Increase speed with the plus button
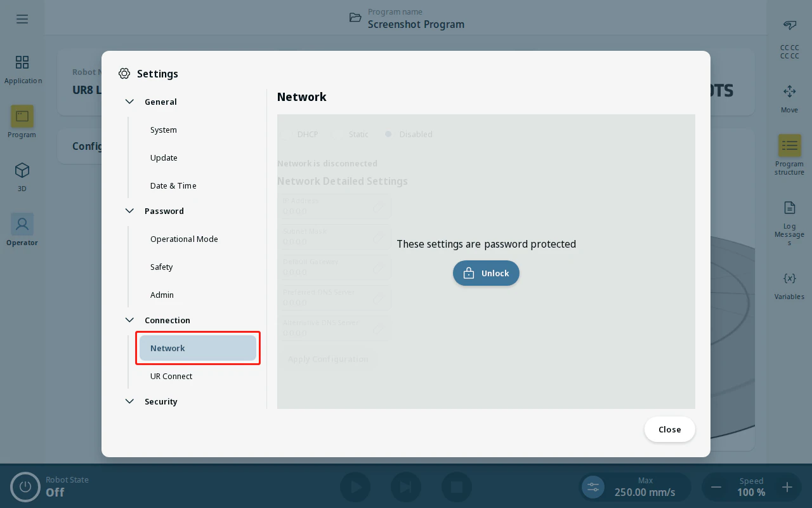 pyautogui.click(x=787, y=487)
